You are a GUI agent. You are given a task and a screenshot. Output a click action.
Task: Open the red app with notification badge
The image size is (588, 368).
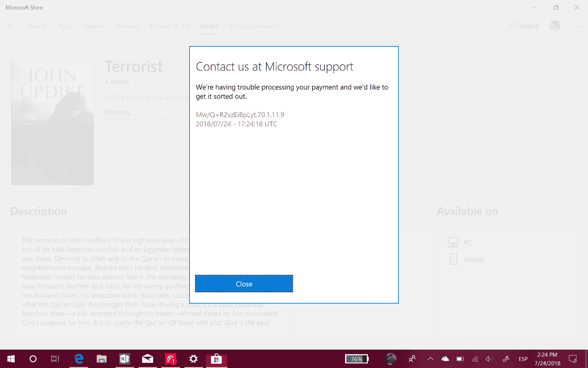(x=170, y=359)
